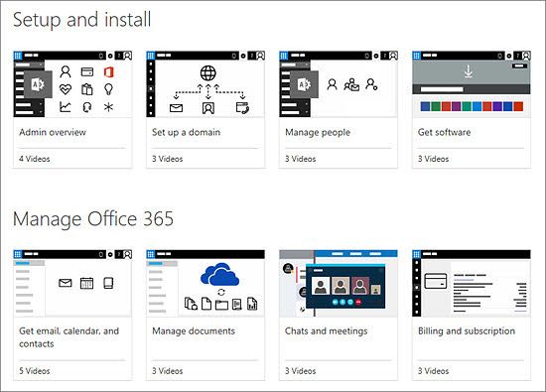Screen dimensions: 546x392
Task: Click the payment card icon in Admin overview
Action: 86,71
